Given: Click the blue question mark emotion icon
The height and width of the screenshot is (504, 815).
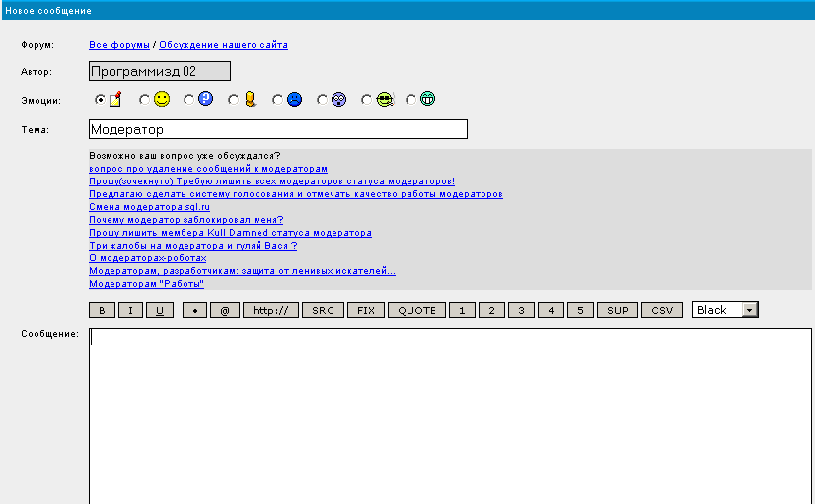Looking at the screenshot, I should [x=205, y=99].
